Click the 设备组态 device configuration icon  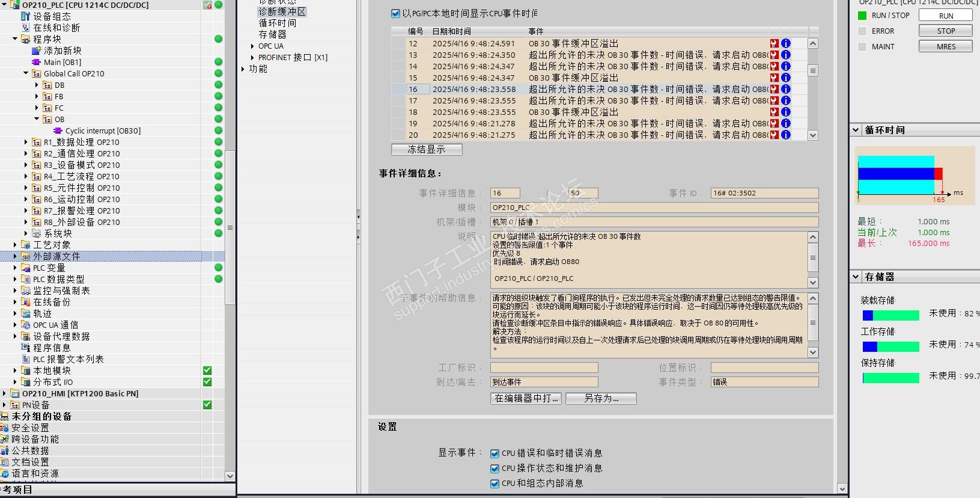[26, 16]
